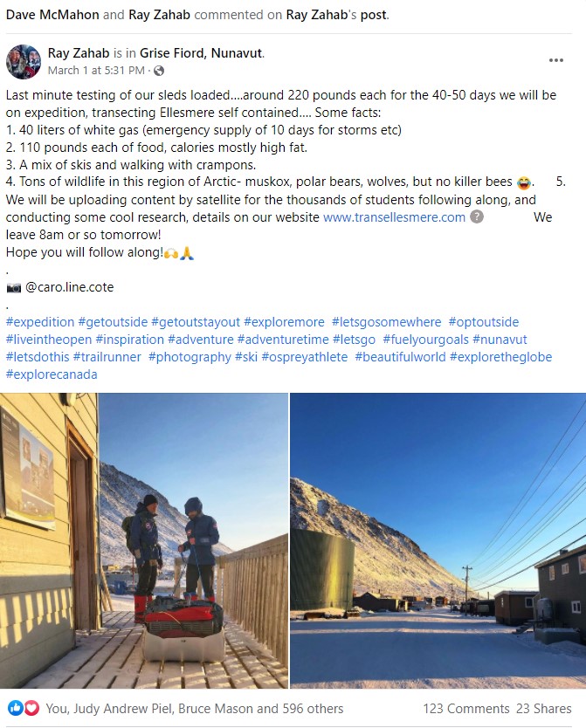Click the public globe privacy icon
Image resolution: width=586 pixels, height=728 pixels.
pos(159,71)
